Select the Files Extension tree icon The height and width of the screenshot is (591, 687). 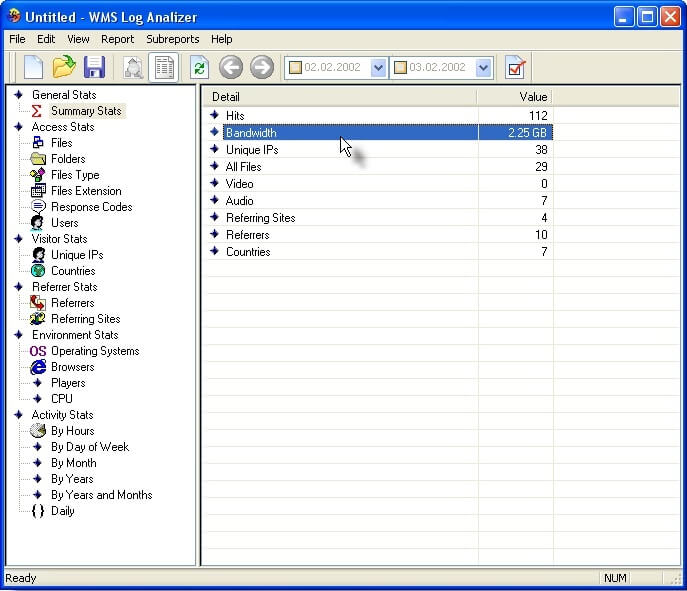[38, 191]
